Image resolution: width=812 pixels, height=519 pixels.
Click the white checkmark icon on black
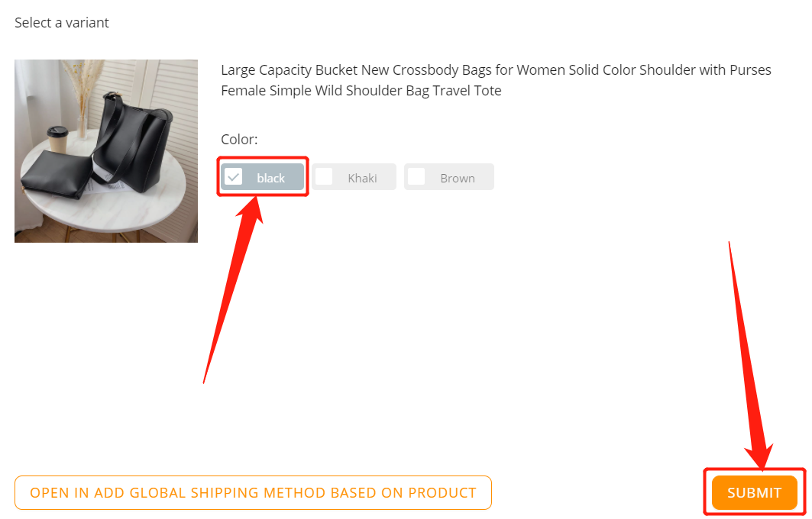234,177
